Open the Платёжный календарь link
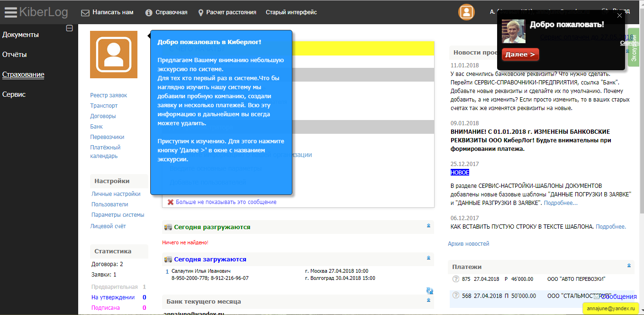644x315 pixels. tap(105, 152)
